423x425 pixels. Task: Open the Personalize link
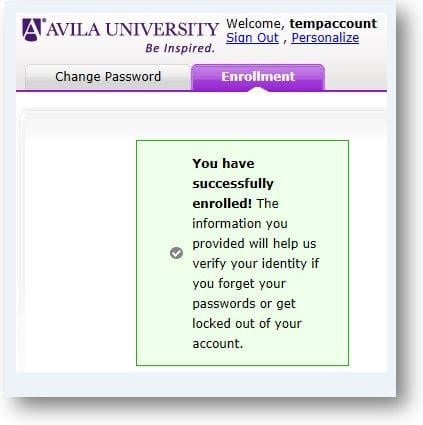325,38
